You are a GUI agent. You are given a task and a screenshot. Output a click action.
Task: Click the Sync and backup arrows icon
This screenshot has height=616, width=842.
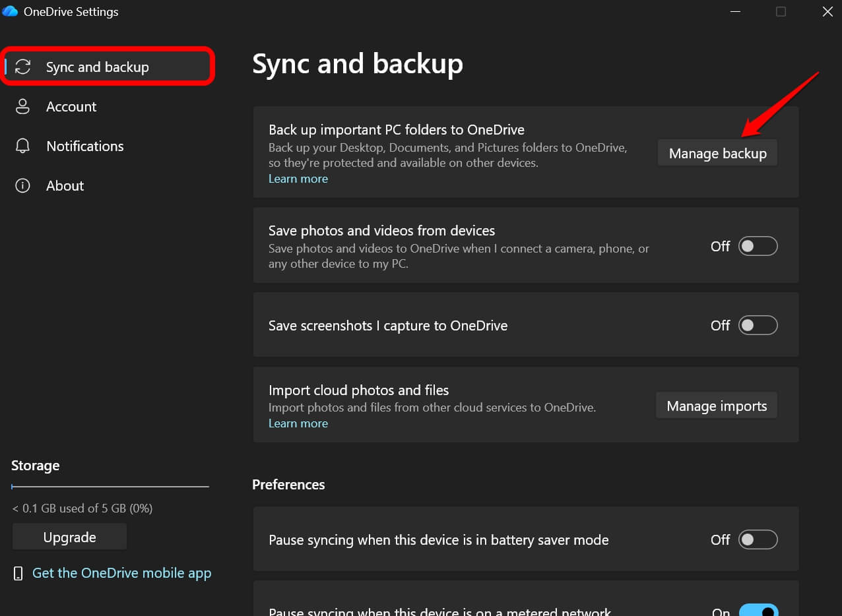click(x=23, y=67)
